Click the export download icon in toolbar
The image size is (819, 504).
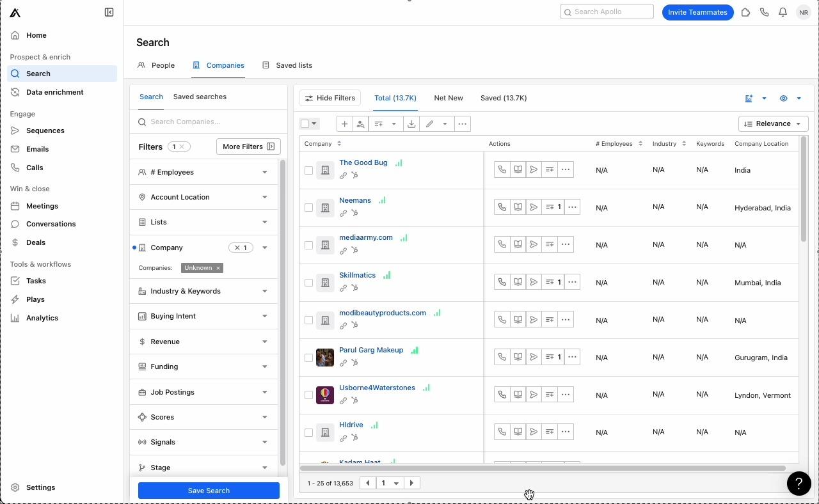411,124
